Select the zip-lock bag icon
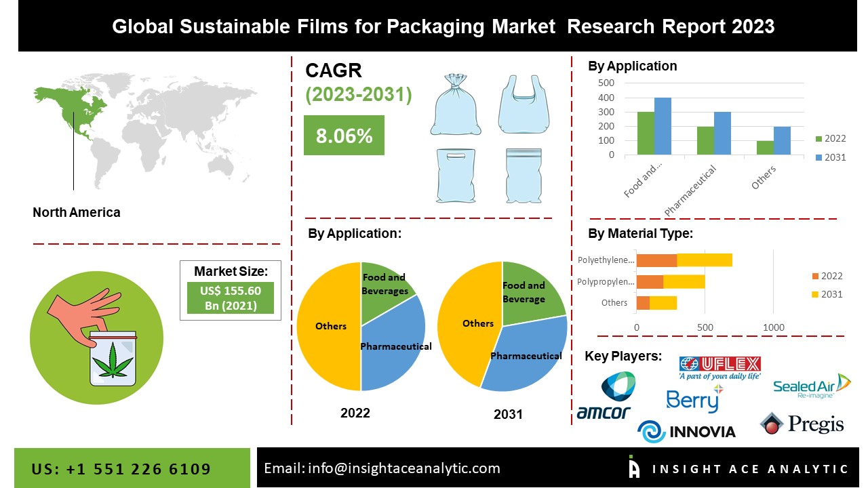The height and width of the screenshot is (488, 868). point(524,176)
